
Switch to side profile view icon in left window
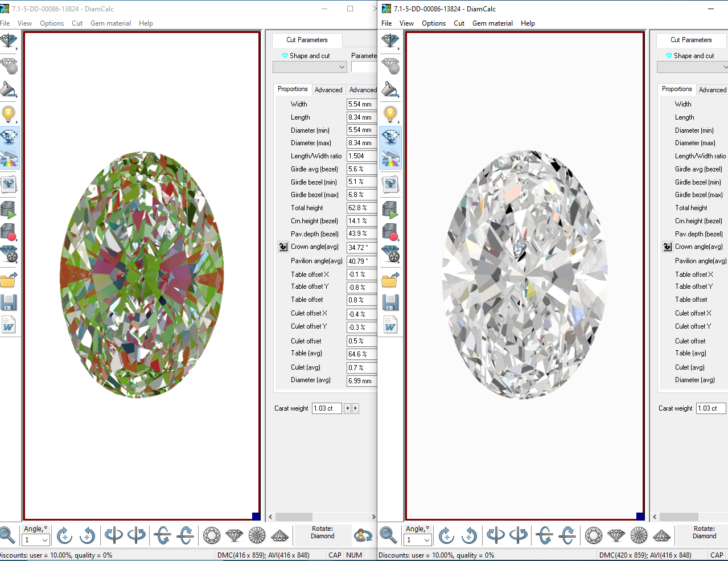[x=235, y=535]
